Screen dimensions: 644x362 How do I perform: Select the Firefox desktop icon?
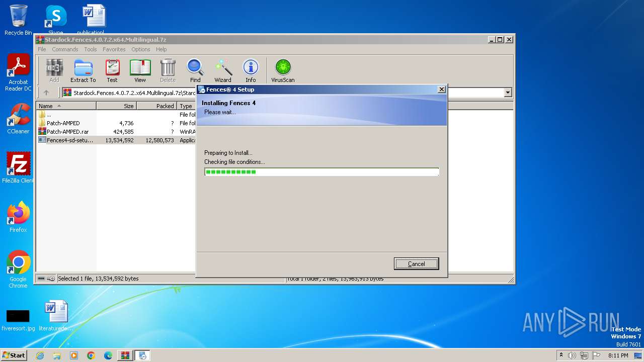(x=18, y=217)
